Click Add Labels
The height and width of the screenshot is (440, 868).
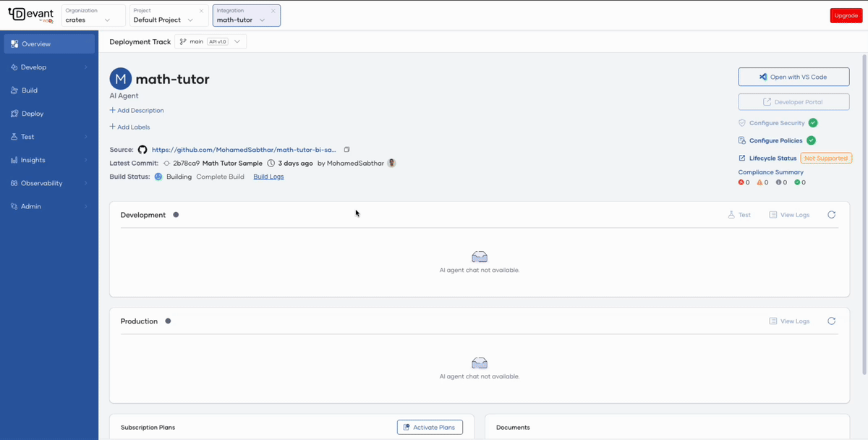tap(130, 127)
